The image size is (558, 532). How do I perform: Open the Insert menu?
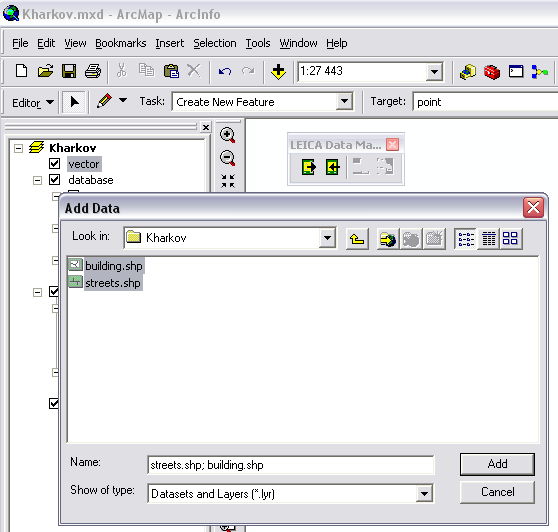coord(169,43)
